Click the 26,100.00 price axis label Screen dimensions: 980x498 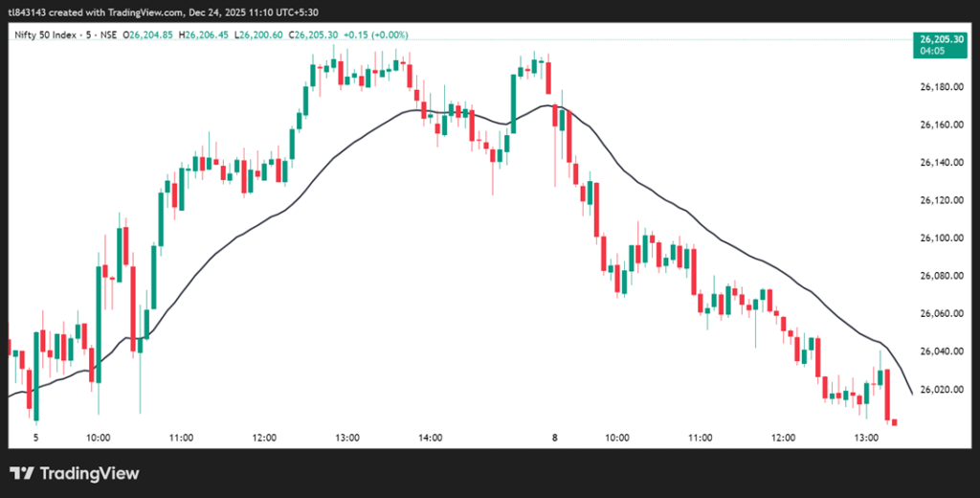point(941,238)
